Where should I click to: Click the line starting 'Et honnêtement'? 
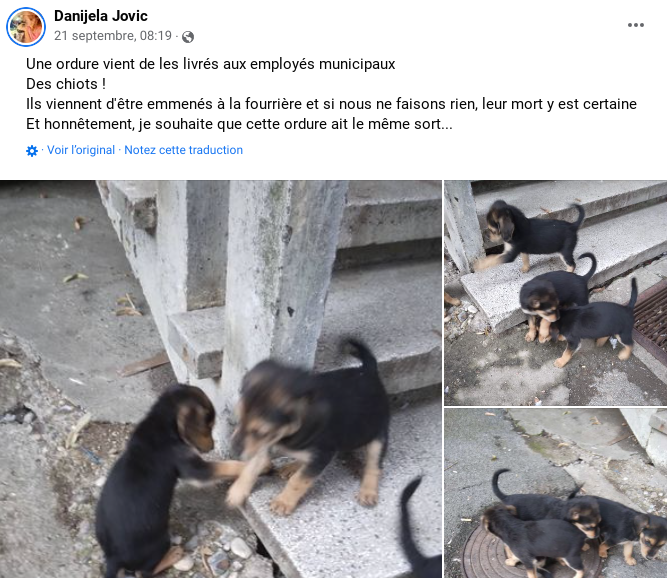239,124
